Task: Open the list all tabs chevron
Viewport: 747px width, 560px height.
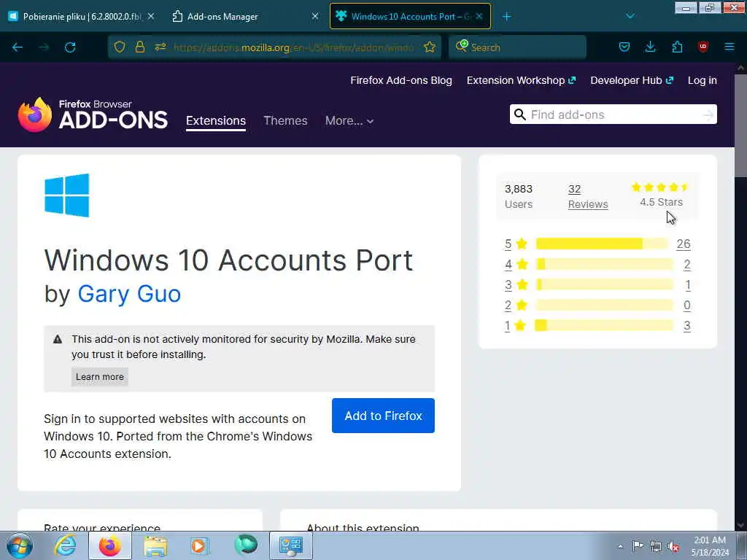Action: coord(630,16)
